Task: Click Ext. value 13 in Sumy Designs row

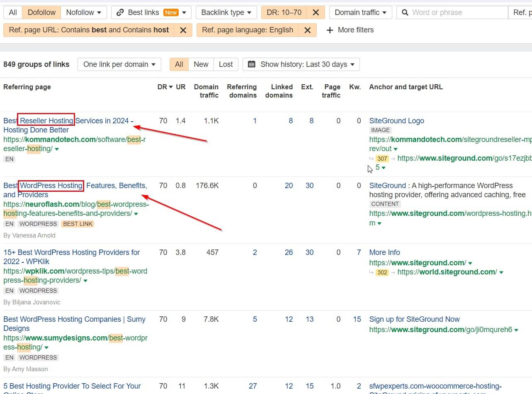Action: coord(309,319)
